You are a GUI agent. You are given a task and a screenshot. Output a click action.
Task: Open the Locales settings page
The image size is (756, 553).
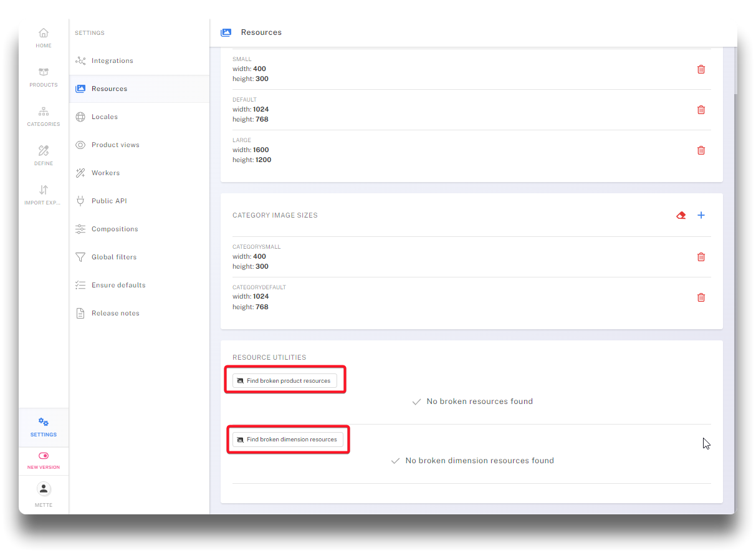105,117
